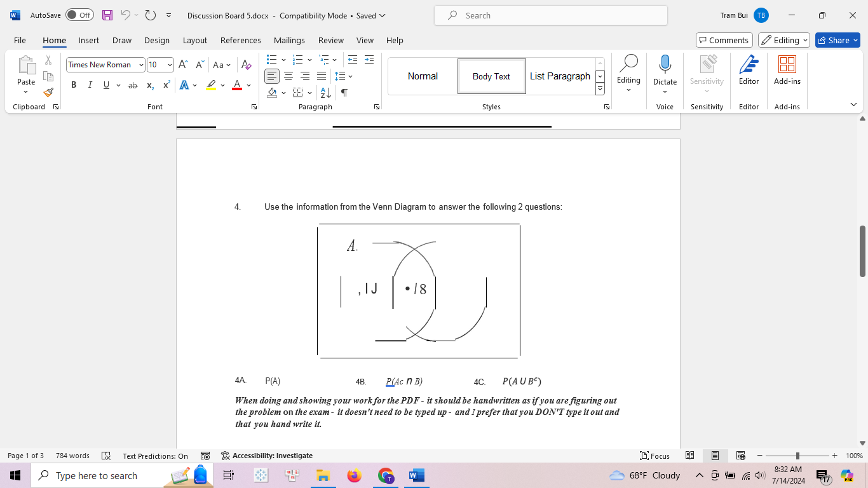Expand the Styles gallery more arrow

(x=600, y=90)
